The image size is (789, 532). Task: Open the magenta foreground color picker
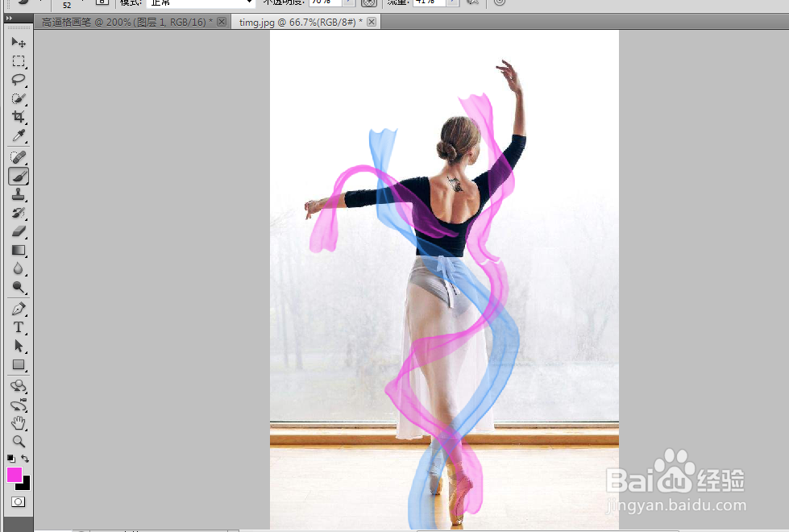[14, 475]
